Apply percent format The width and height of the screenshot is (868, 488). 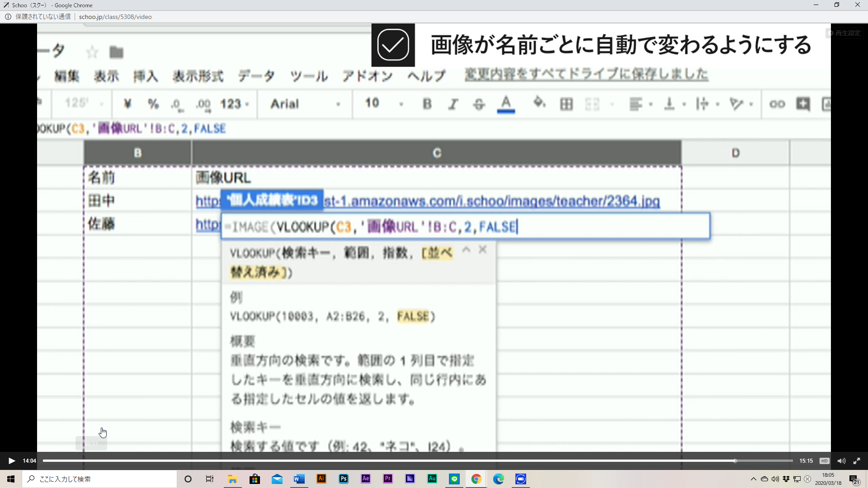[x=153, y=104]
